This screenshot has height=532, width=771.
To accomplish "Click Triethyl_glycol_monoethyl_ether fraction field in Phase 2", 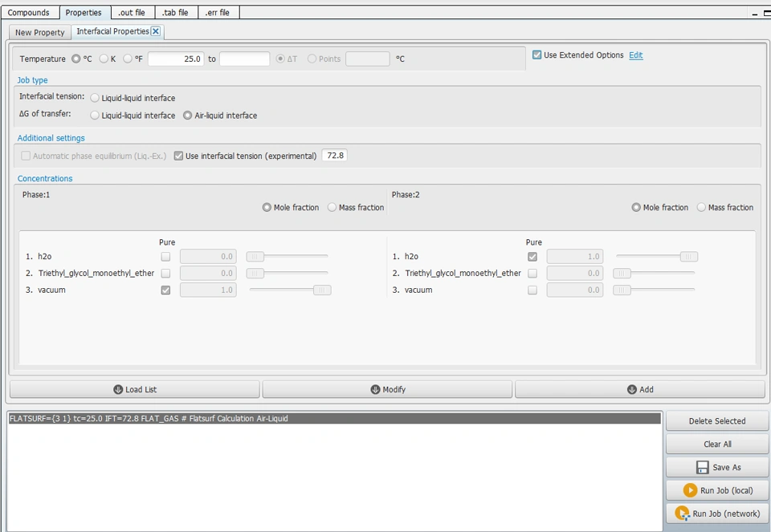I will pyautogui.click(x=575, y=273).
